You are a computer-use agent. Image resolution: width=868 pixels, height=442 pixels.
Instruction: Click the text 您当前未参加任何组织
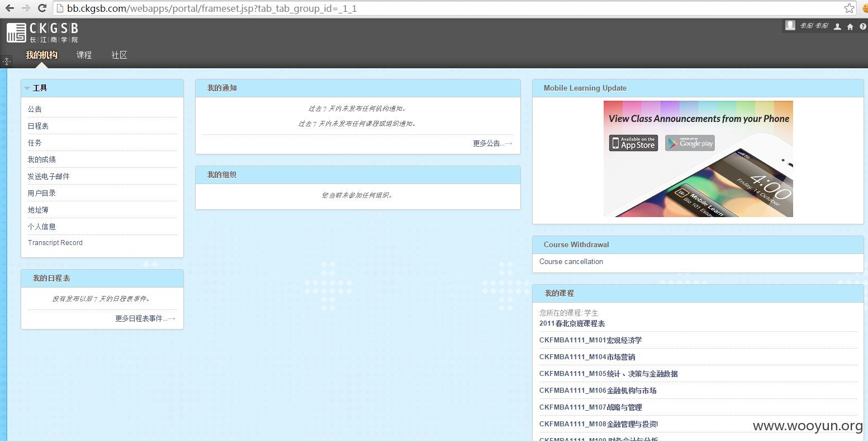pyautogui.click(x=358, y=195)
